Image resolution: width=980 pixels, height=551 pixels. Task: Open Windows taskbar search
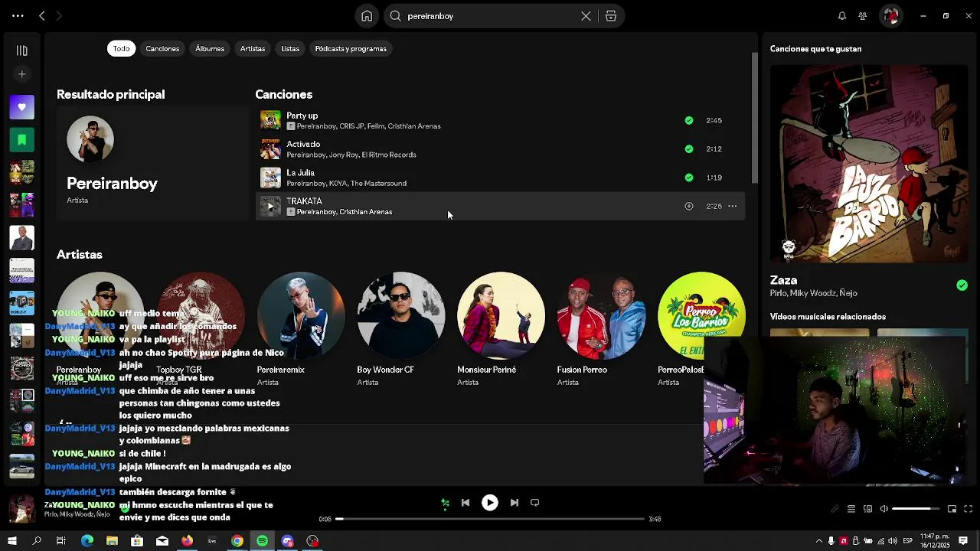[x=37, y=541]
